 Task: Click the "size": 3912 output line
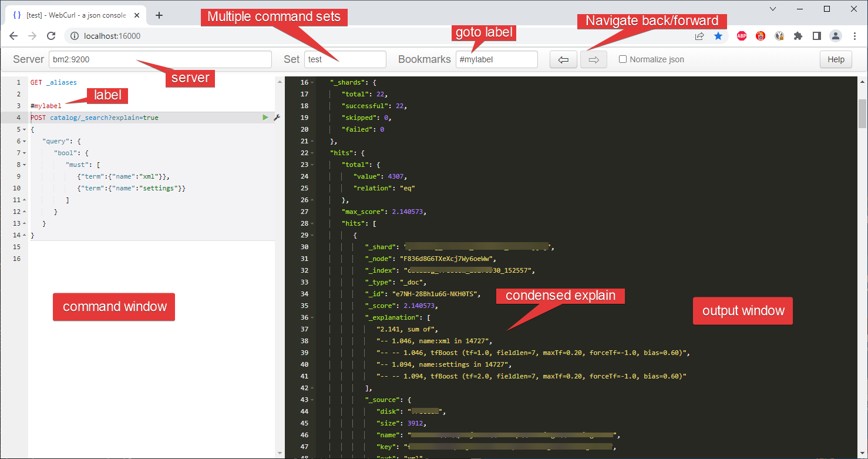[x=401, y=423]
